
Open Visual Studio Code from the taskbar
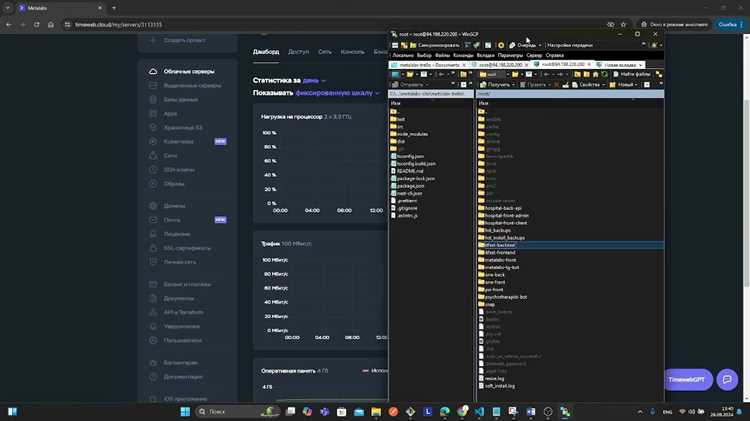(x=479, y=411)
